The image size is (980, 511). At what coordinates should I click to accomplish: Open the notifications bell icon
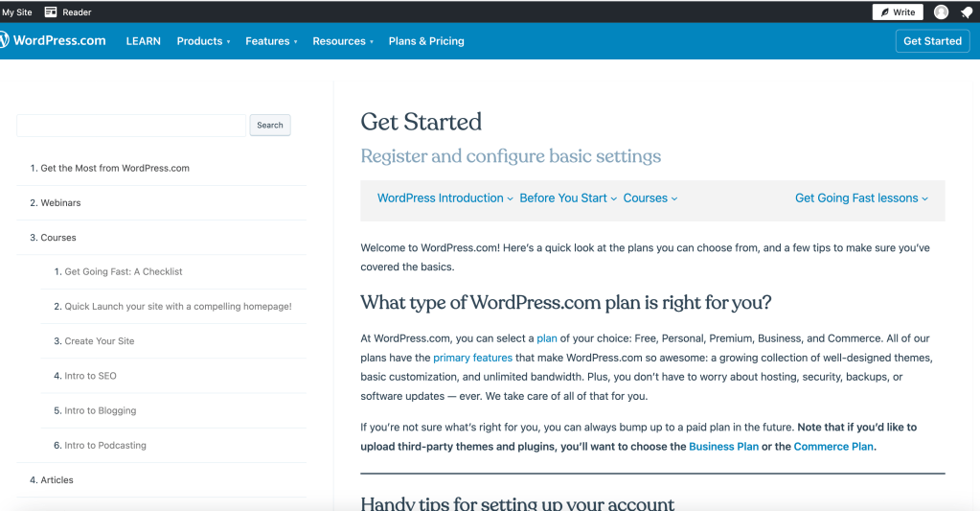(x=966, y=12)
